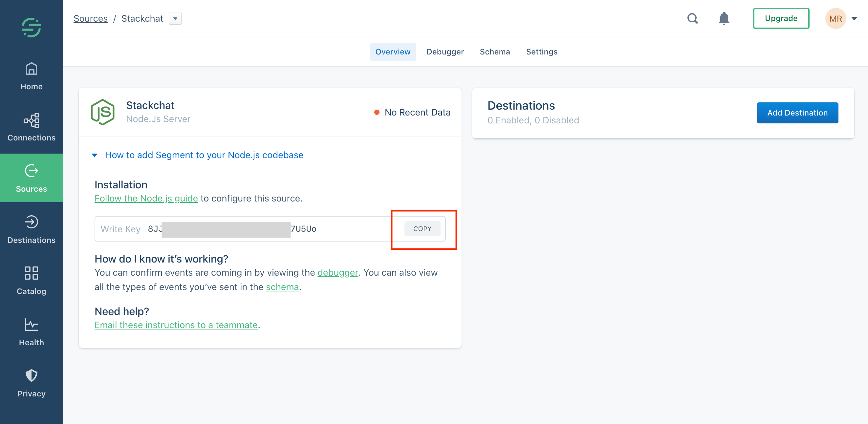This screenshot has width=868, height=424.
Task: Click the COPY write key button
Action: [423, 228]
